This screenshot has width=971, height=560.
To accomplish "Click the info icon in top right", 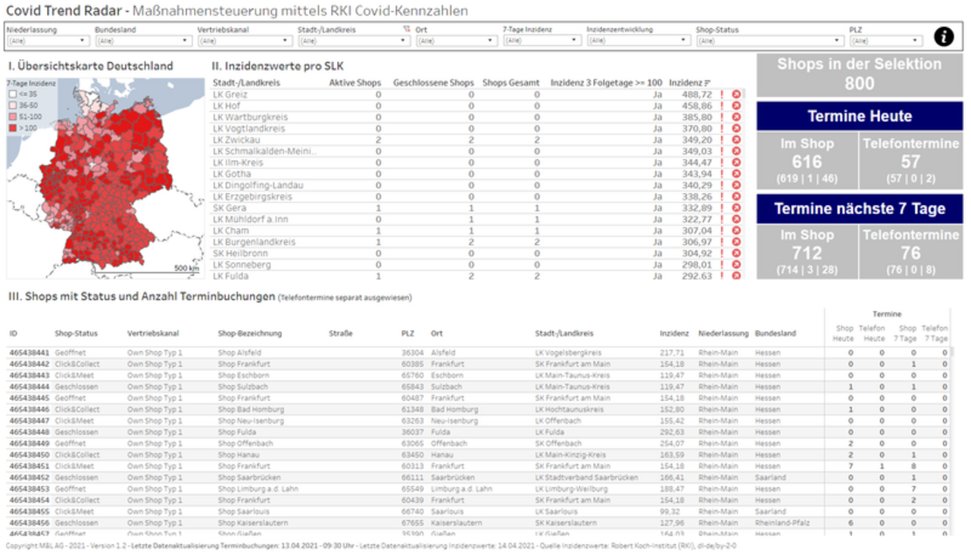I will (x=944, y=36).
